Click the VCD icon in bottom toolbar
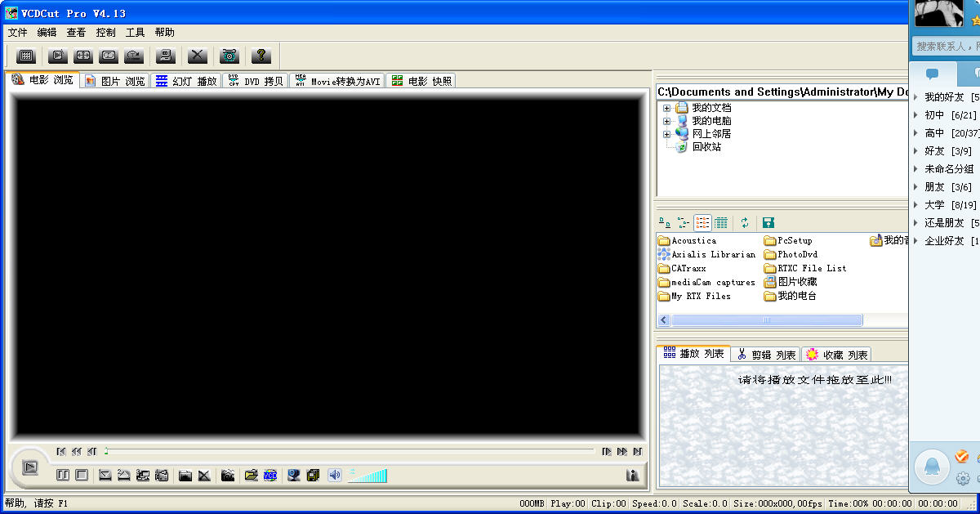Image resolution: width=980 pixels, height=514 pixels. coord(270,475)
